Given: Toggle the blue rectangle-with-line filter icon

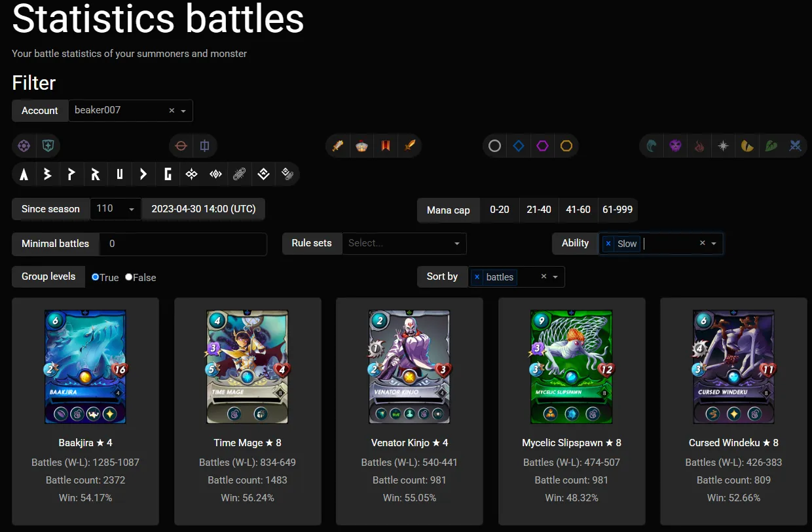Looking at the screenshot, I should [x=205, y=146].
